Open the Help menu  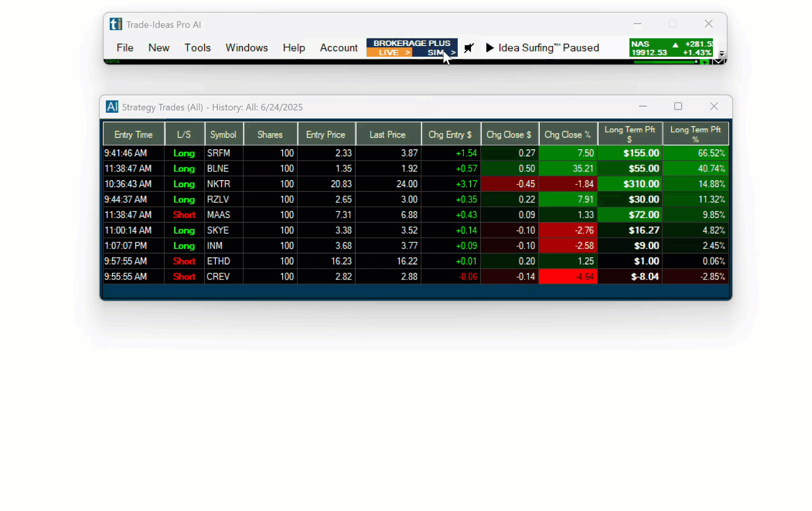(x=294, y=48)
